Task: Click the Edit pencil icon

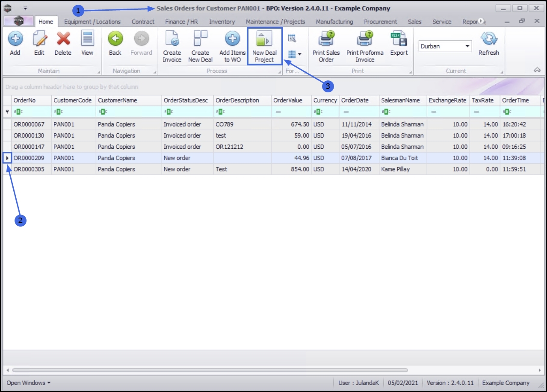Action: [39, 39]
